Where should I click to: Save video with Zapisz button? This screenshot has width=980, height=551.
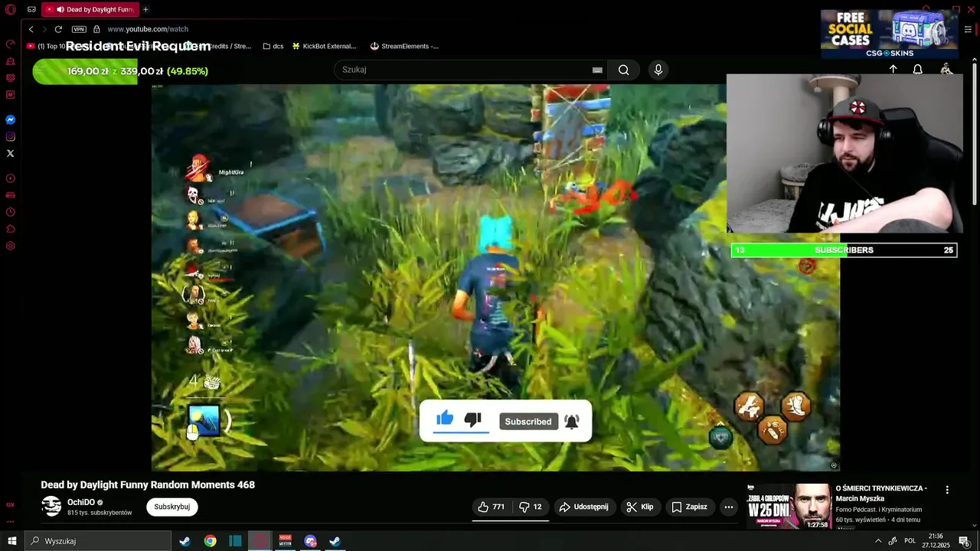click(689, 507)
